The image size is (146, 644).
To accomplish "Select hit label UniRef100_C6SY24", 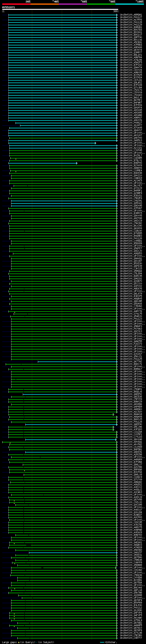I will [x=131, y=70].
